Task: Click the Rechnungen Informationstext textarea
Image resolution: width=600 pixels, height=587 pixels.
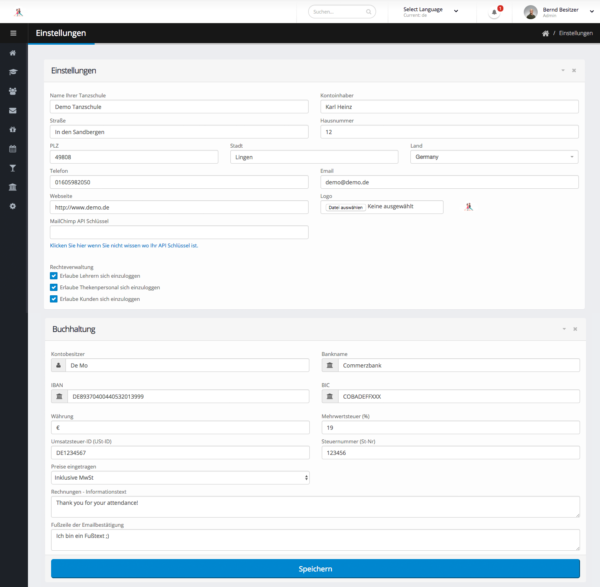Action: (315, 507)
